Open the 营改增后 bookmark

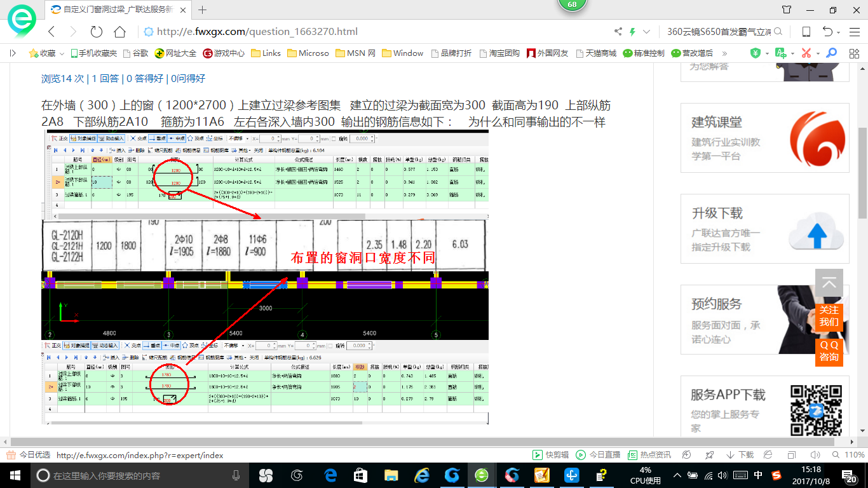[x=692, y=53]
